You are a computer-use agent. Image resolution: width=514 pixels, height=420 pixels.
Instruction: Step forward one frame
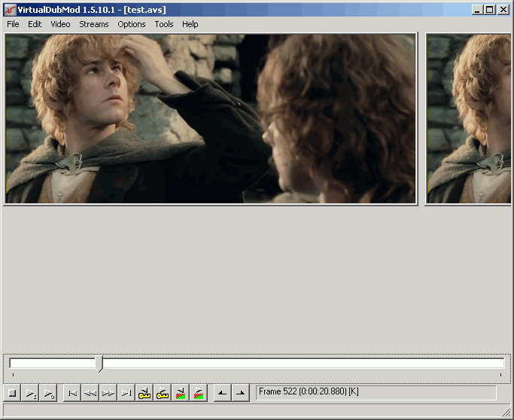(108, 393)
